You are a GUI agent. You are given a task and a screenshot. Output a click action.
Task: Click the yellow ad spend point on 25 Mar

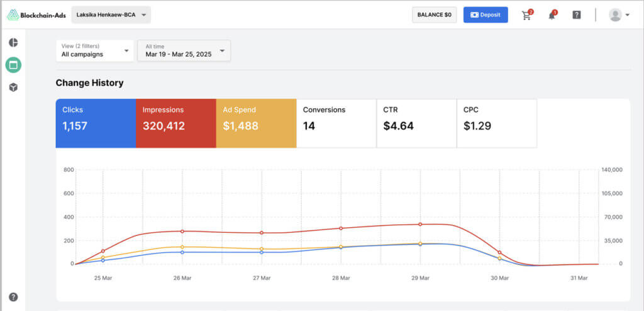(103, 257)
